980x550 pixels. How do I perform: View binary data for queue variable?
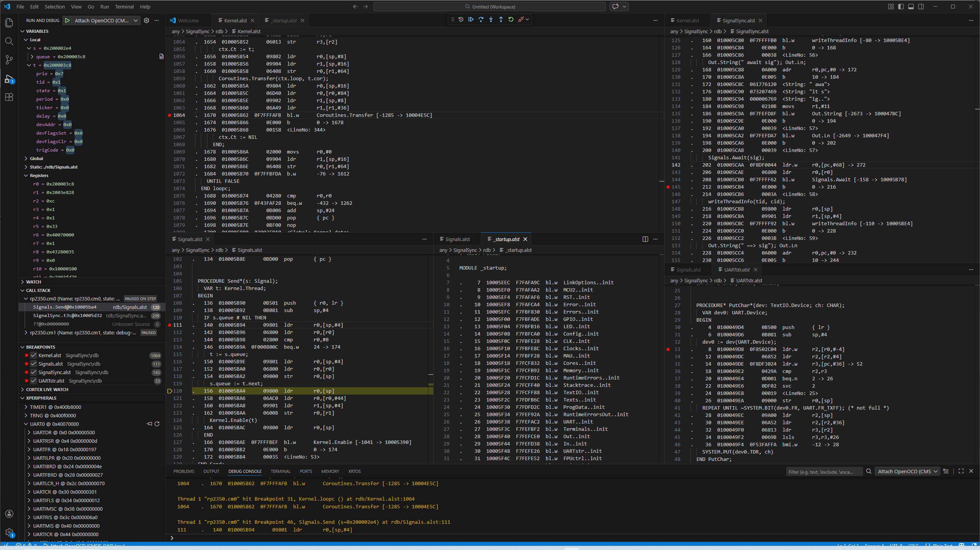[x=162, y=57]
